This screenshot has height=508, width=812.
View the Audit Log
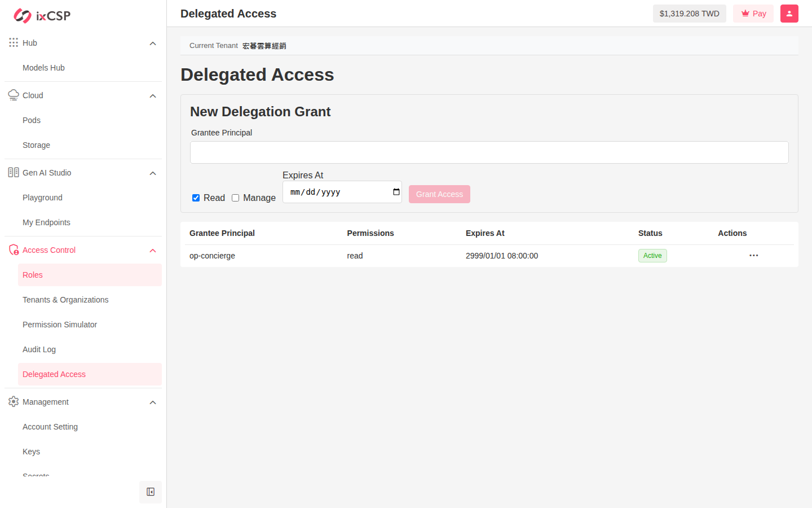pos(90,349)
